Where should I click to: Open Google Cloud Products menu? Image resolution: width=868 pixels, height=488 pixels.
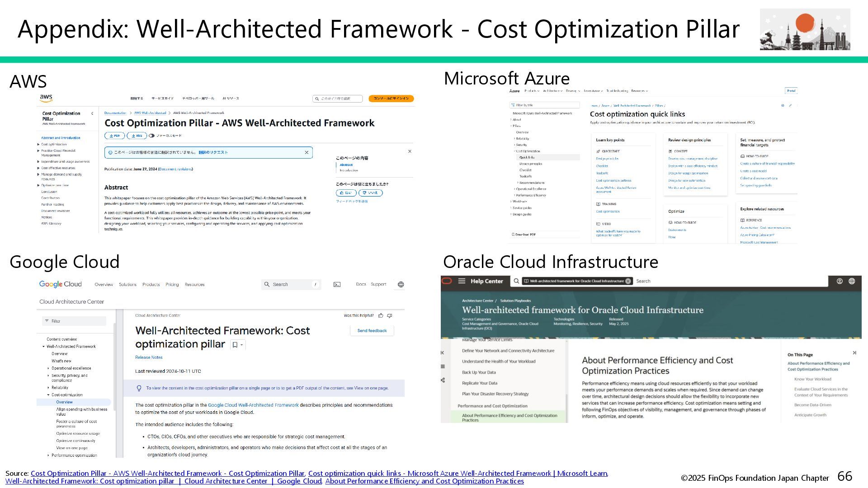point(151,285)
